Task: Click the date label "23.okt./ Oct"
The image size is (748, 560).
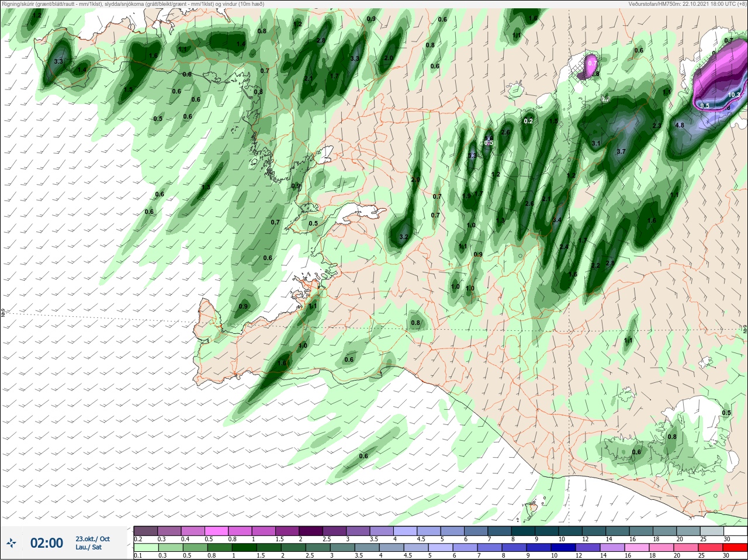Action: (92, 539)
